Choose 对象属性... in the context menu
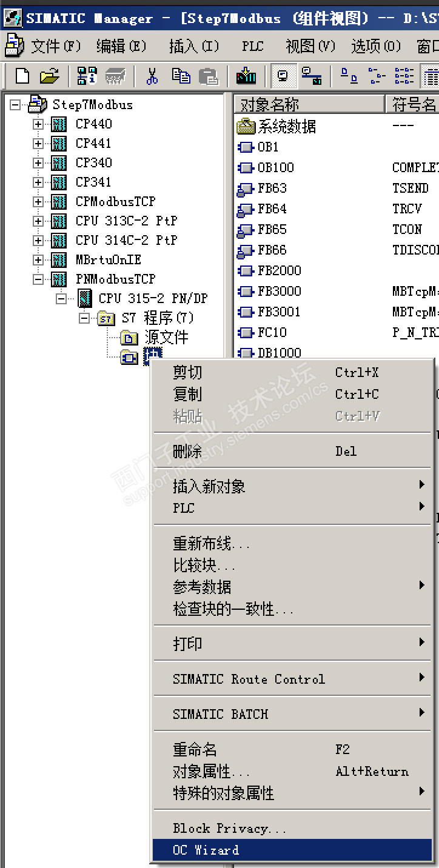 292,772
